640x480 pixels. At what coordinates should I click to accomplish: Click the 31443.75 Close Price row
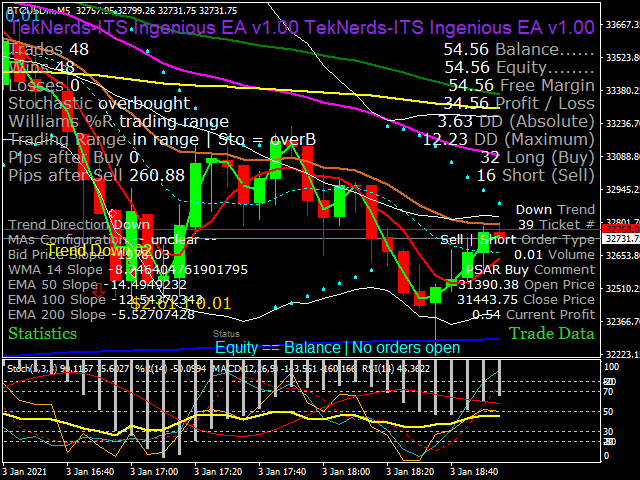526,300
